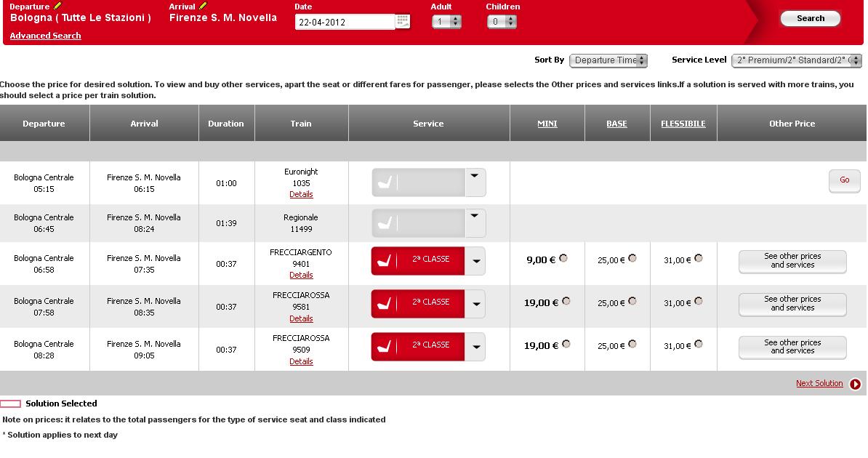Image resolution: width=868 pixels, height=458 pixels.
Task: Select BASE 25,00 € fare for train 9509
Action: pos(632,344)
